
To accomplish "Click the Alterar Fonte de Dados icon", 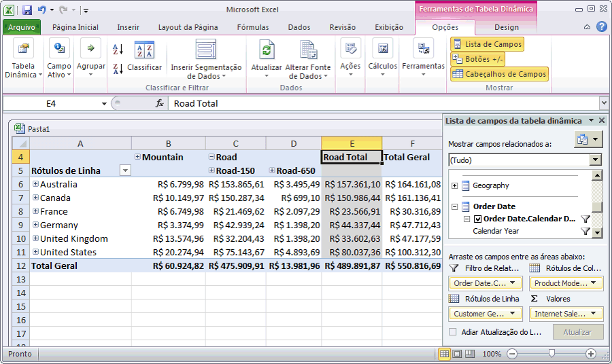I will coord(308,50).
